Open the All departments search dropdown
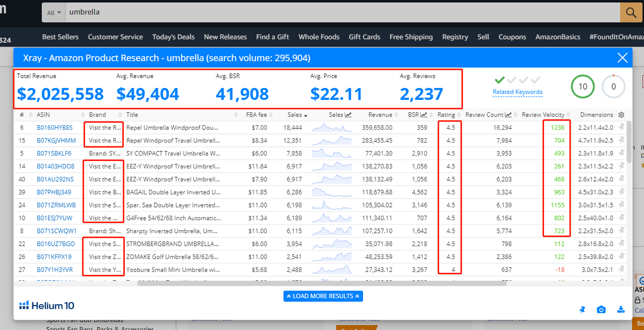Image resolution: width=644 pixels, height=330 pixels. (54, 12)
